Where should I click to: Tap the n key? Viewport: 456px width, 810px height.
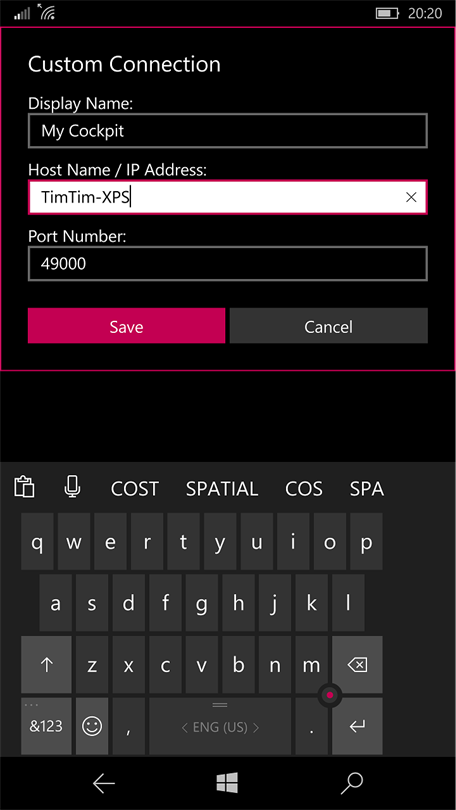coord(275,664)
